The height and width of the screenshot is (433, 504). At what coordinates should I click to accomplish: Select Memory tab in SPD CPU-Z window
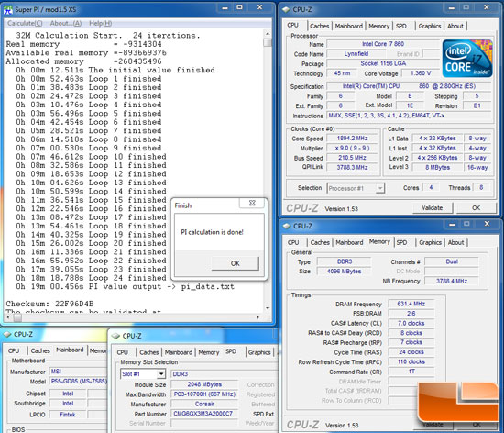(x=209, y=352)
